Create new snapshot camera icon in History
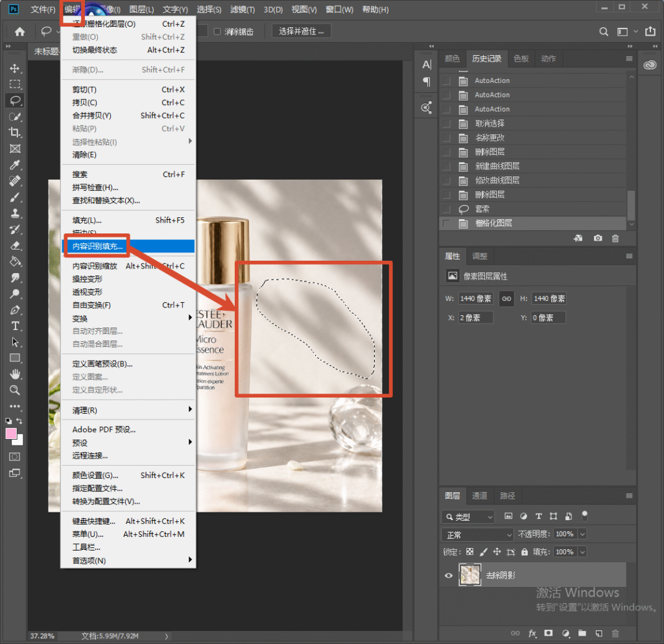664x644 pixels. coord(597,238)
